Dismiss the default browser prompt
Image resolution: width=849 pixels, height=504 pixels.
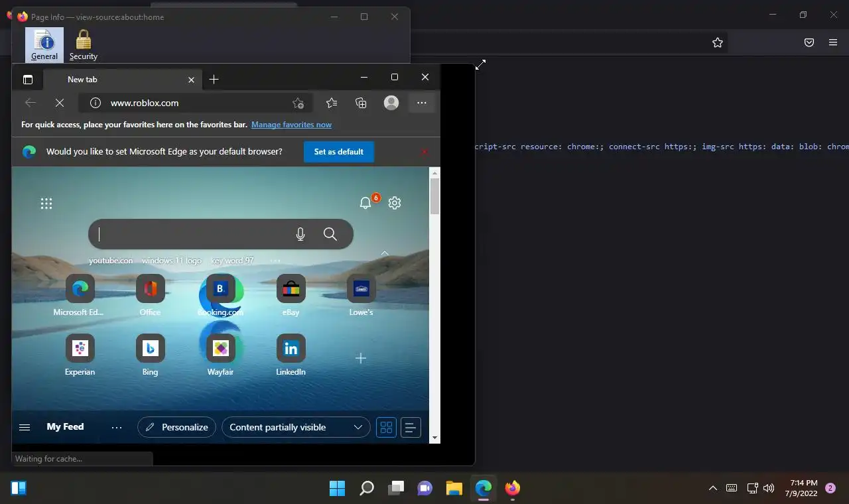[424, 152]
